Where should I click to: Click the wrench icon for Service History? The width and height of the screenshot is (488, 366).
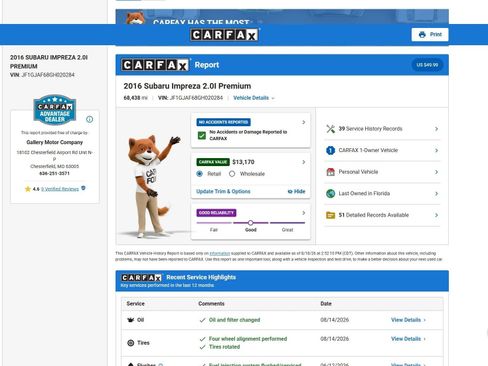point(330,129)
